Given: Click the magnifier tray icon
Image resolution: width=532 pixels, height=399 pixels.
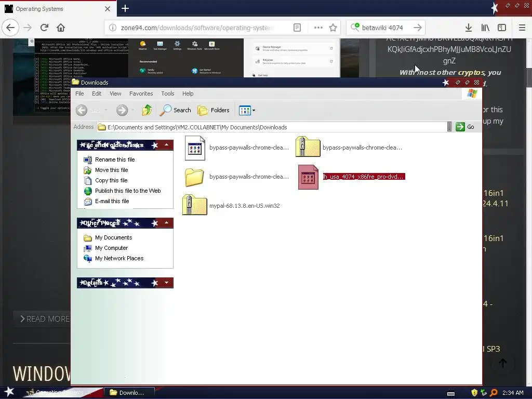Looking at the screenshot, I should (x=494, y=393).
